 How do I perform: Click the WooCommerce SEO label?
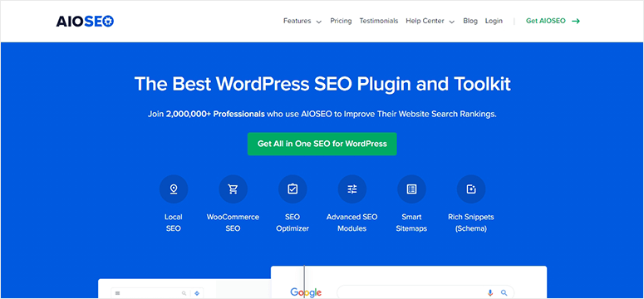[233, 223]
